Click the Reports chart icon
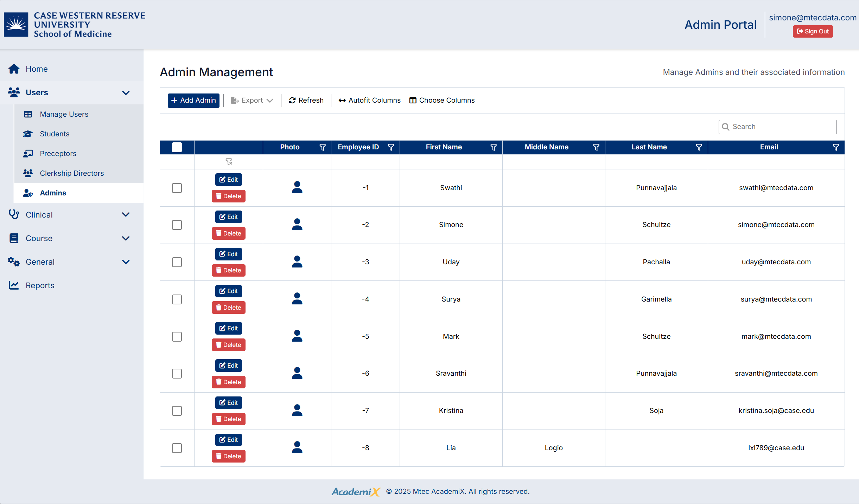Image resolution: width=859 pixels, height=504 pixels. 14,285
